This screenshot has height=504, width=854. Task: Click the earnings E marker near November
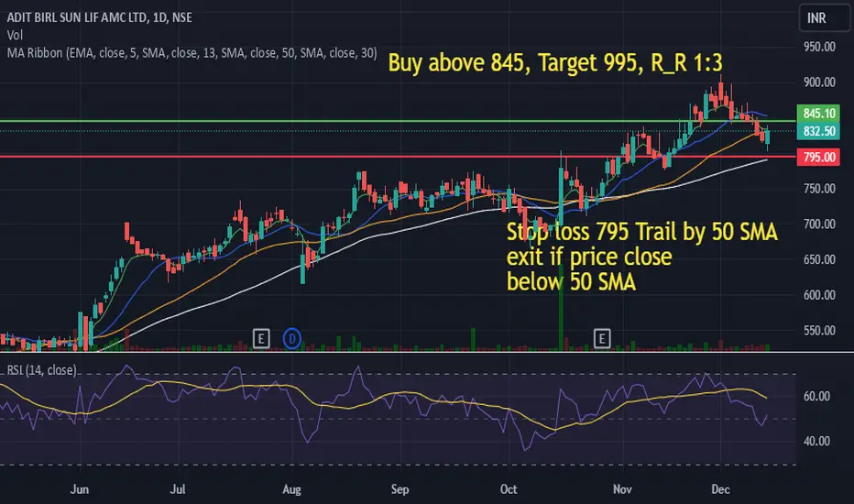602,339
